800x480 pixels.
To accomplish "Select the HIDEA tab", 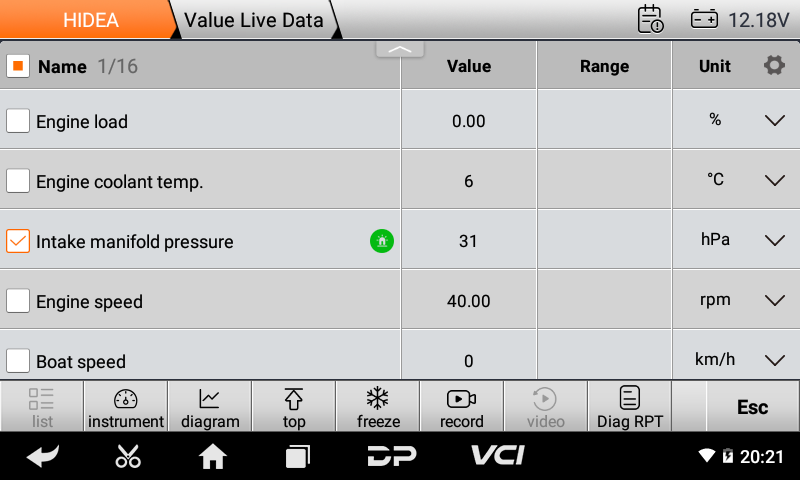I will (90, 20).
